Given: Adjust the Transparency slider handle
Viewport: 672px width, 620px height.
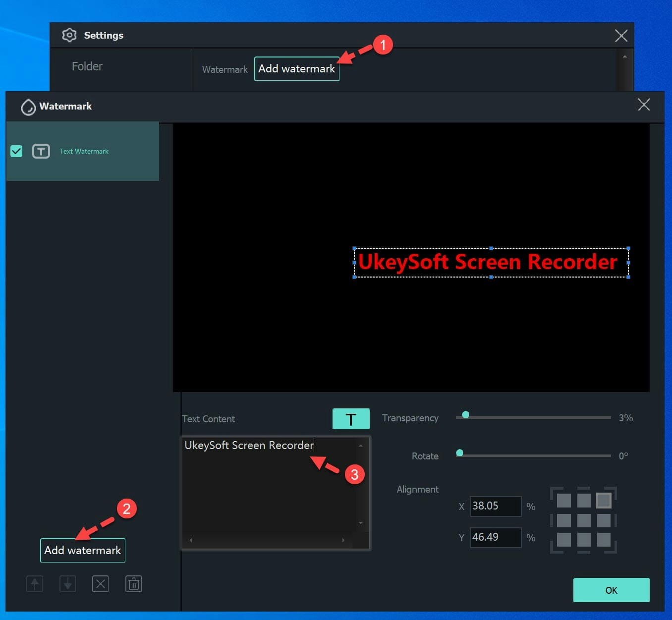Looking at the screenshot, I should (x=465, y=414).
